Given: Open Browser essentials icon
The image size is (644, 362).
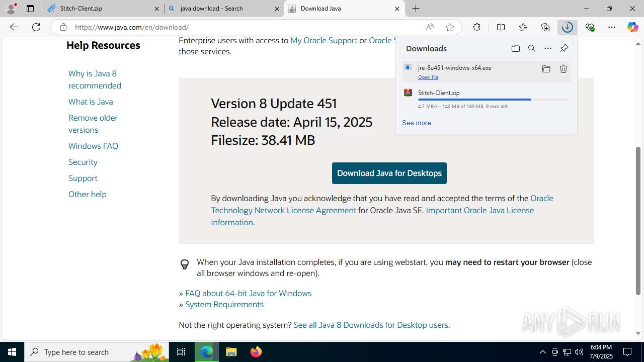Looking at the screenshot, I should pyautogui.click(x=590, y=27).
